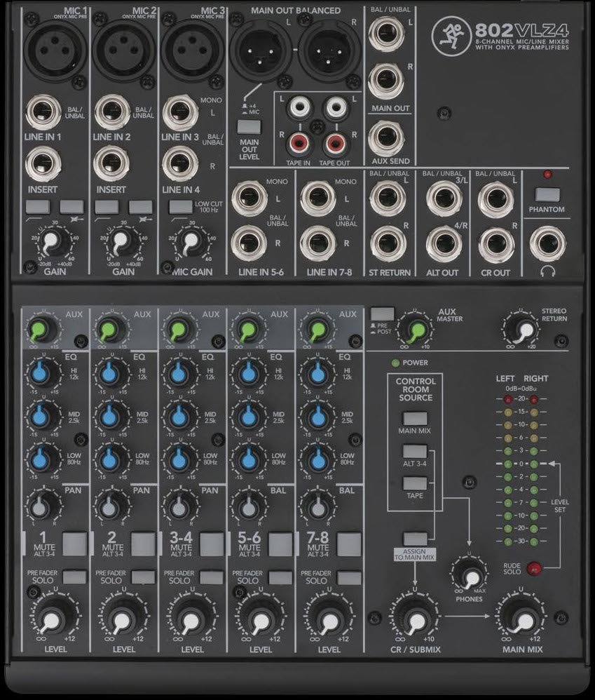Enable PRE FADER SOLO on channel 2
This screenshot has height=700, width=595.
point(143,577)
